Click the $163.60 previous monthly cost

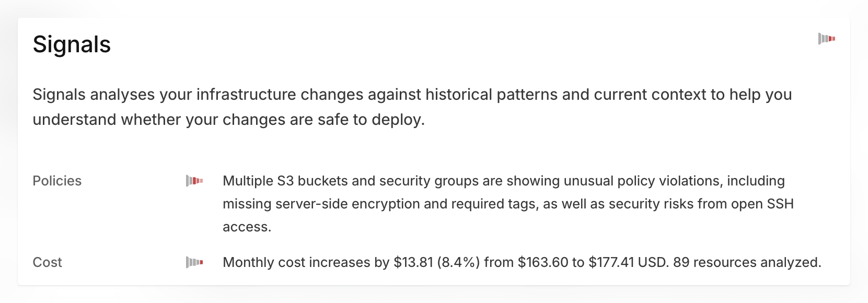point(543,262)
